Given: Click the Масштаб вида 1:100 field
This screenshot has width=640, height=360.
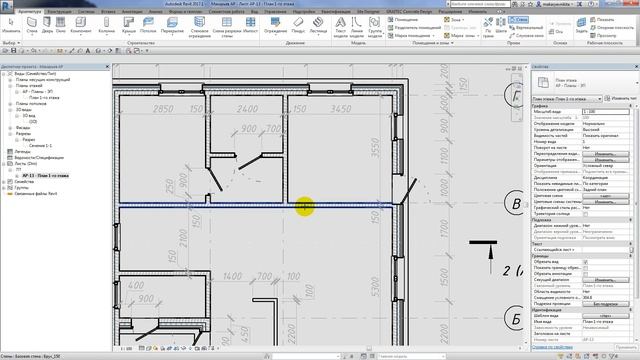Looking at the screenshot, I should pos(605,111).
